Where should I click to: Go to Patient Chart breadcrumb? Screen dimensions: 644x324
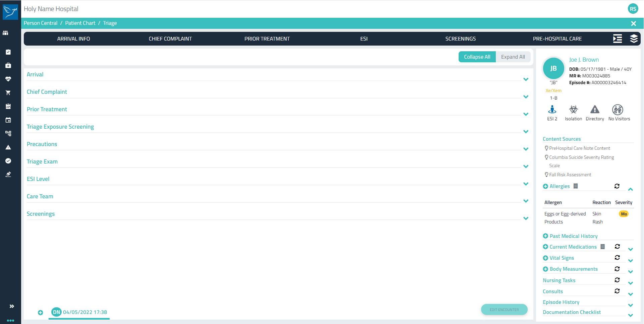[x=80, y=23]
